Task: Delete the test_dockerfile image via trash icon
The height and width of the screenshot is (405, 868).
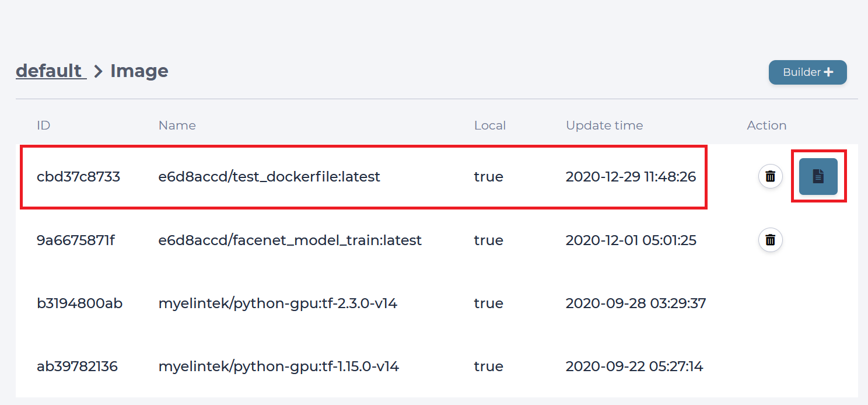Action: pyautogui.click(x=770, y=176)
